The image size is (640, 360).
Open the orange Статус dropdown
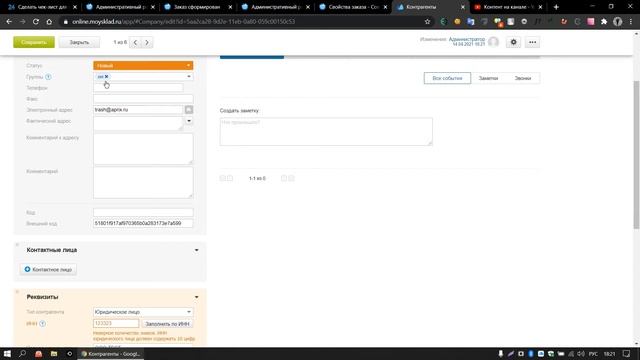(x=143, y=65)
